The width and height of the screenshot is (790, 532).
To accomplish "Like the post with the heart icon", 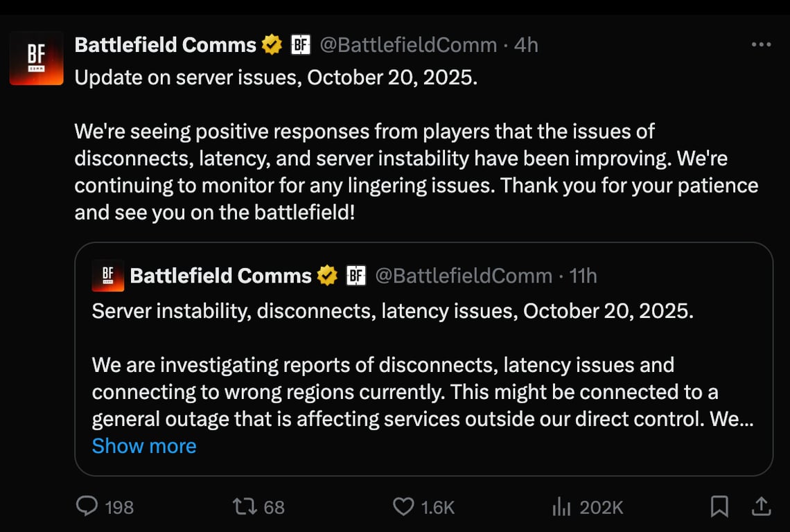I will pos(403,507).
